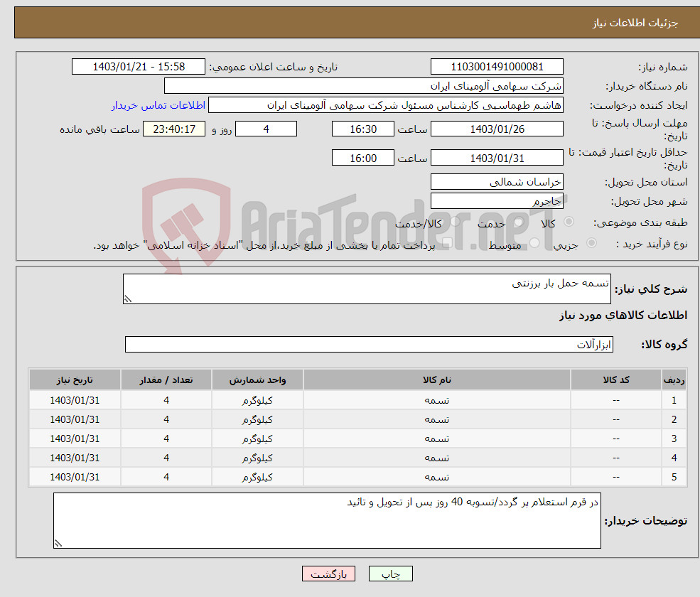This screenshot has height=597, width=700.
Task: Select the کالا radio button
Action: tap(569, 222)
